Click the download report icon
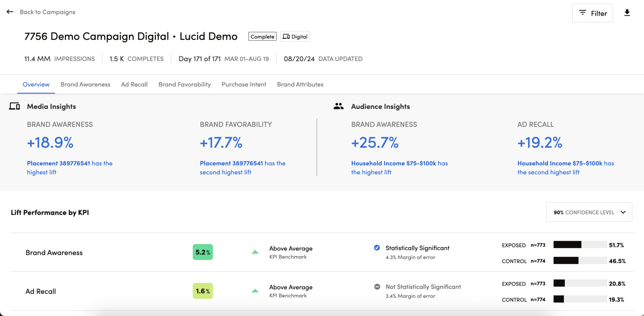This screenshot has height=316, width=644. click(628, 13)
